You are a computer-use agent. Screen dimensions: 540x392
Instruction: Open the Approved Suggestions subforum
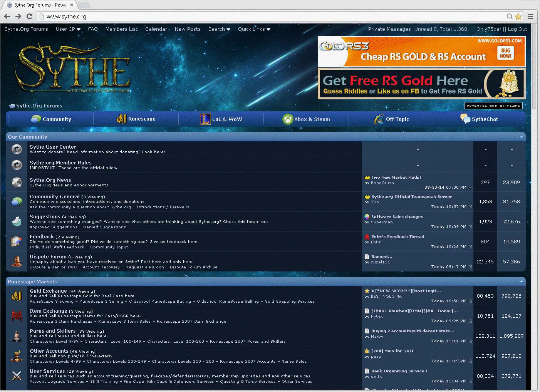point(54,227)
